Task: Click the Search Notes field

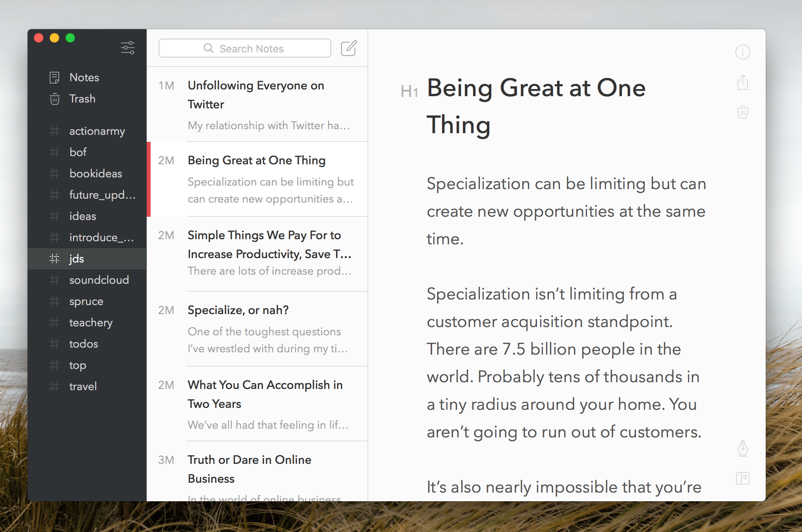Action: 244,48
